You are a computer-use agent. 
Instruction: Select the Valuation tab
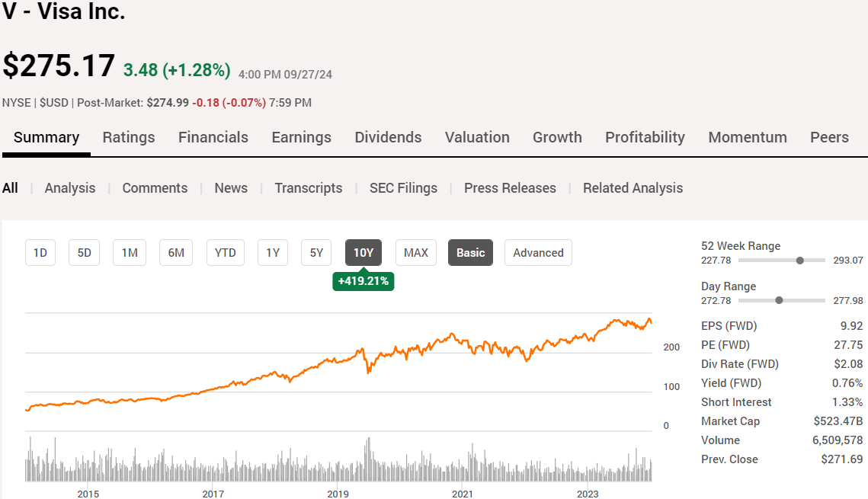point(477,137)
